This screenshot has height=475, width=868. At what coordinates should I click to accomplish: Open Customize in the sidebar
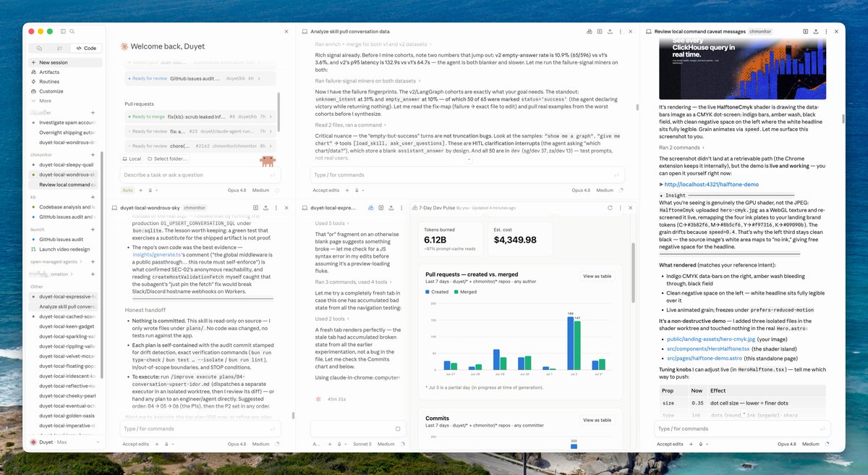65,91
